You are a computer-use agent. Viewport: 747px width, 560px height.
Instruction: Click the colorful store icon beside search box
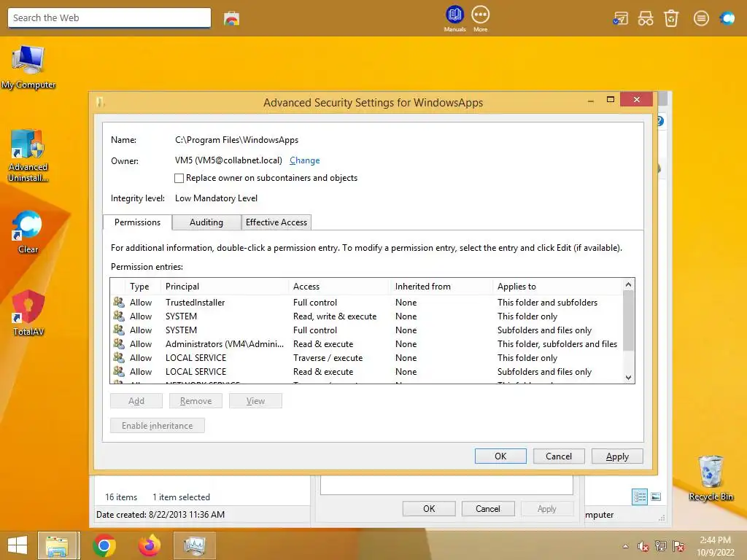[x=231, y=18]
